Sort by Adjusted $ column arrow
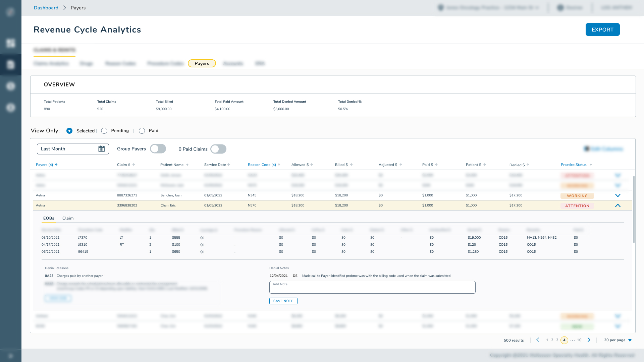 (400, 165)
